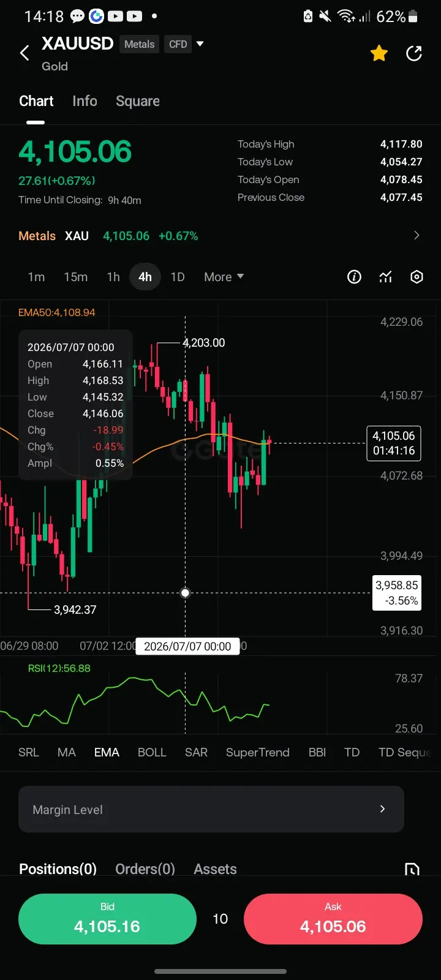The height and width of the screenshot is (980, 441).
Task: Select the BOLL indicator
Action: [152, 752]
